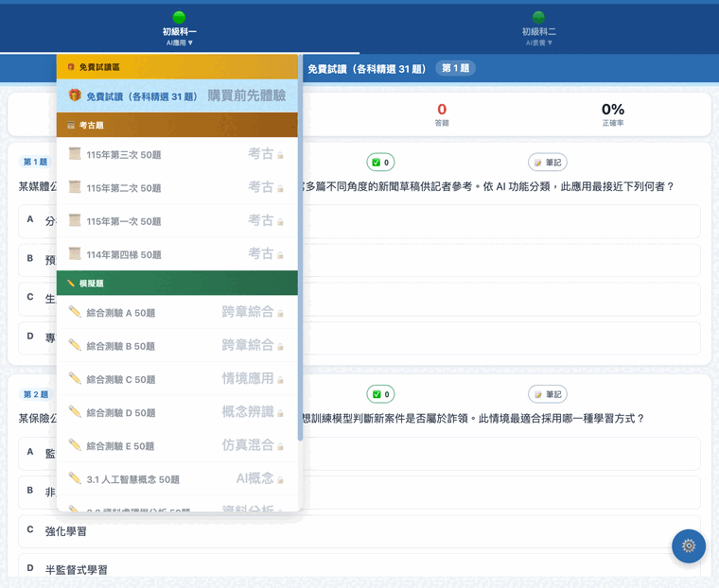Image resolution: width=719 pixels, height=588 pixels.
Task: Choose answer option D for question 1
Action: click(359, 338)
